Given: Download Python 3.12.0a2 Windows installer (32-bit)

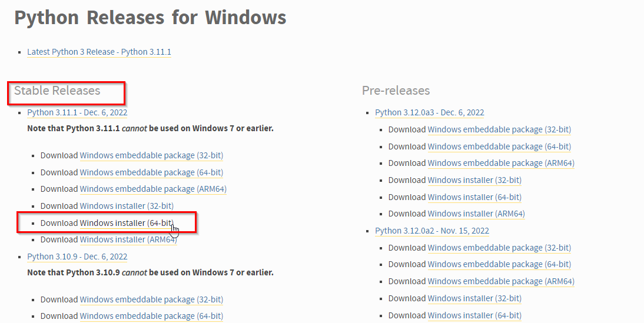Looking at the screenshot, I should pos(474,298).
